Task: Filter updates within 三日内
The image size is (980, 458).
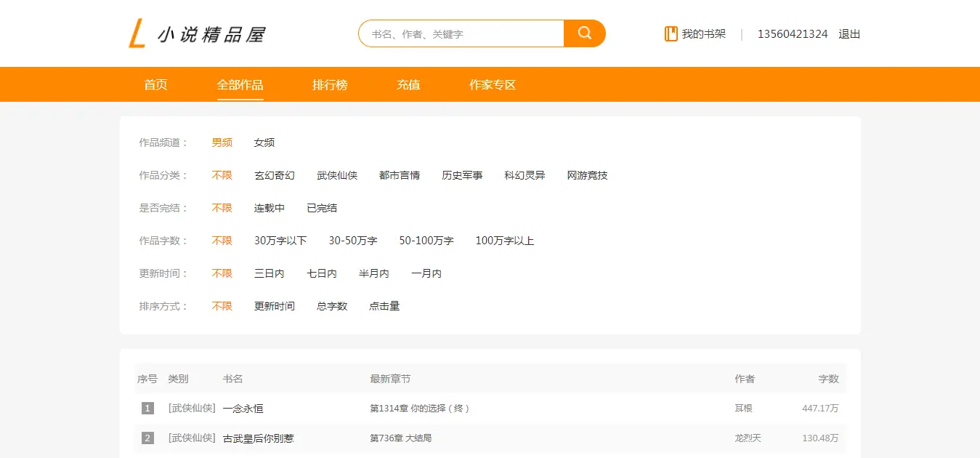Action: click(x=270, y=273)
